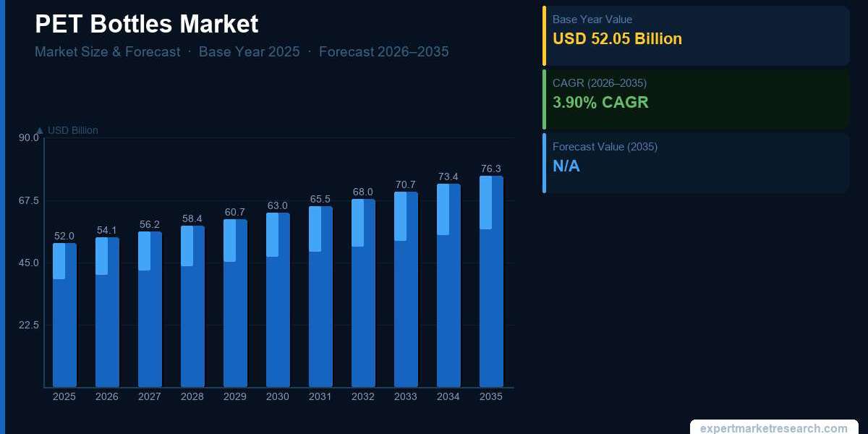The image size is (868, 434).
Task: Click the 67.5 y-axis tick label
Action: click(x=29, y=200)
